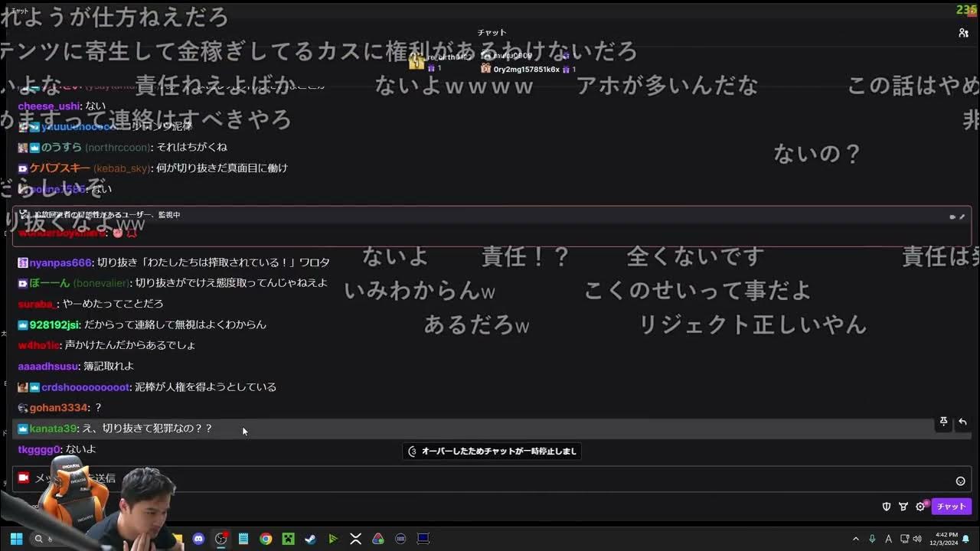Select message 何が切り抜きだ真面目に働け
Image resolution: width=980 pixels, height=551 pixels.
222,168
